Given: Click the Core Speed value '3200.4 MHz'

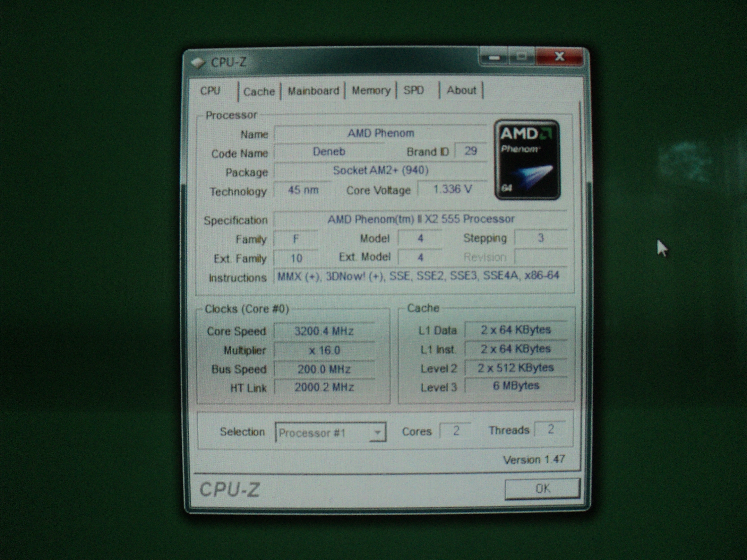Looking at the screenshot, I should pos(324,331).
